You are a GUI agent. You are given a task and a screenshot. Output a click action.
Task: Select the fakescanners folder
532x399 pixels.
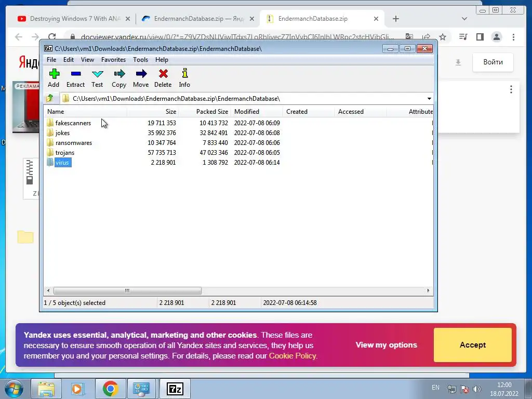click(x=73, y=123)
